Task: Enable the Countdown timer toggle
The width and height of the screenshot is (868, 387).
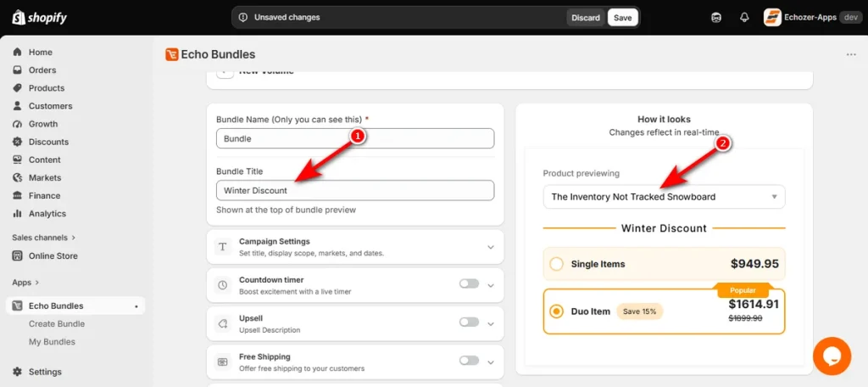Action: (x=469, y=283)
